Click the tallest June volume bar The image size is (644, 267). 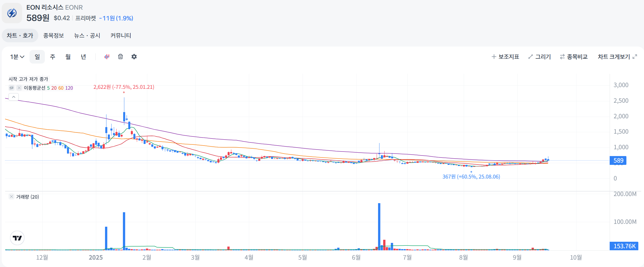click(379, 226)
